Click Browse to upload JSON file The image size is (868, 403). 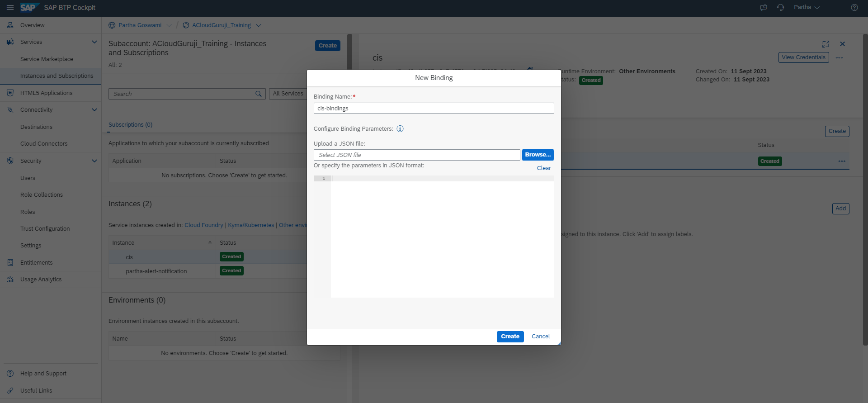tap(538, 155)
